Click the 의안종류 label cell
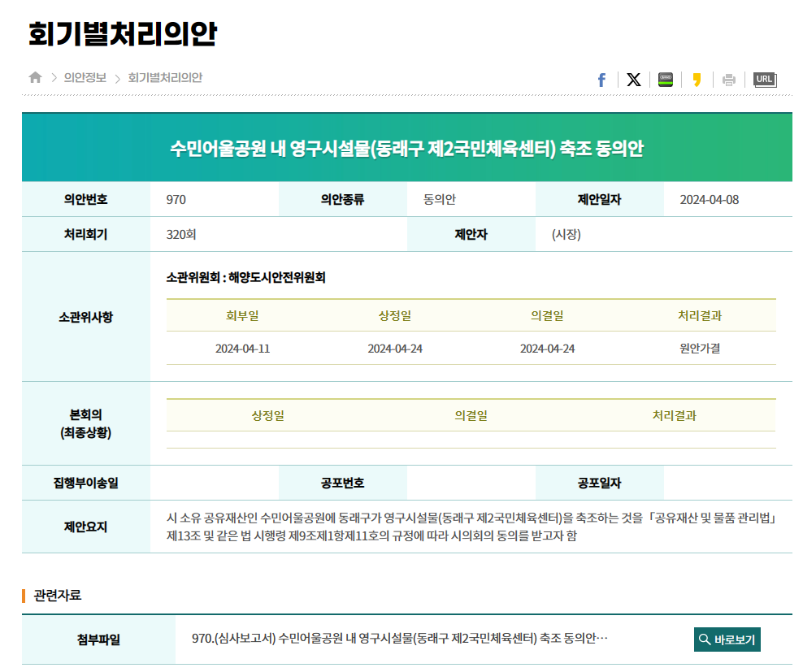The width and height of the screenshot is (803, 672). point(343,199)
